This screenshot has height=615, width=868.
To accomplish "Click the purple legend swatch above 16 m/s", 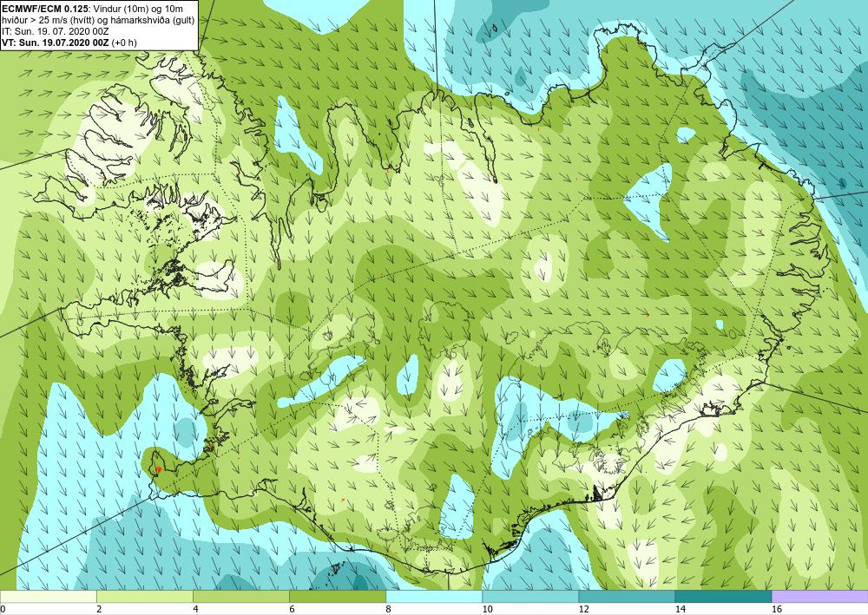I will (x=820, y=597).
